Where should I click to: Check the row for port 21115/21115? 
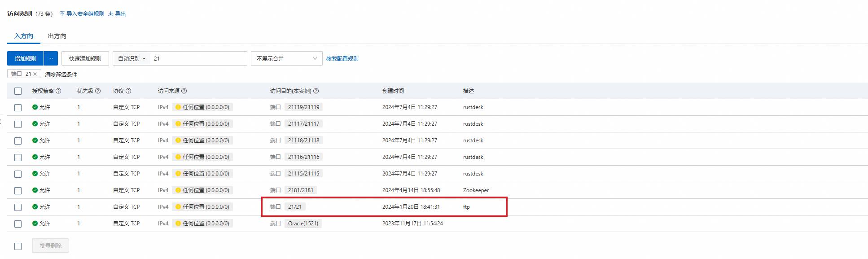point(18,174)
